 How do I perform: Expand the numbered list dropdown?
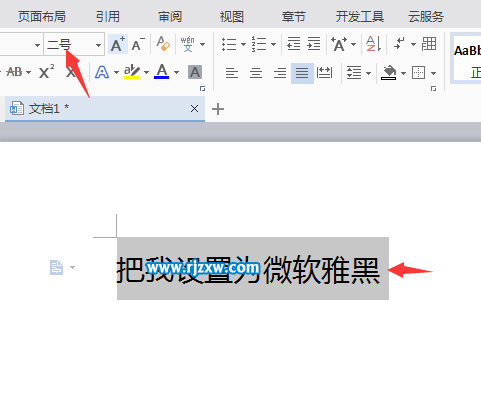[x=273, y=44]
